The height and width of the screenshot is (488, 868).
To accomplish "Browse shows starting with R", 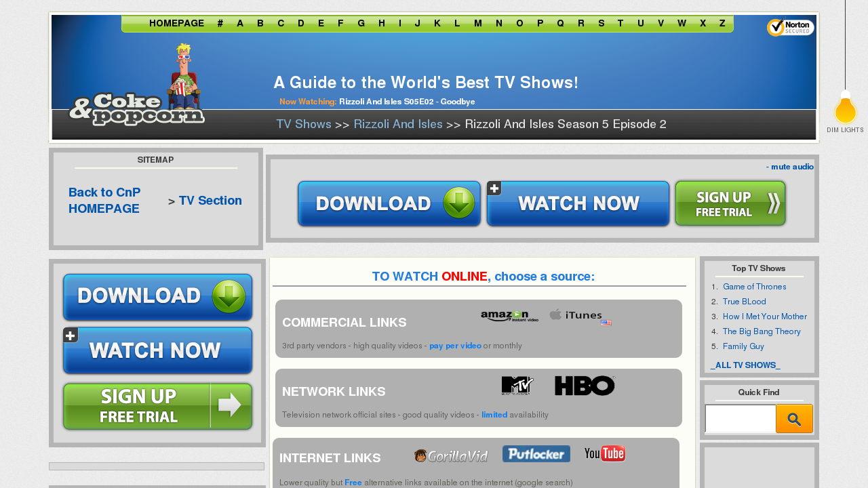I will pos(581,23).
